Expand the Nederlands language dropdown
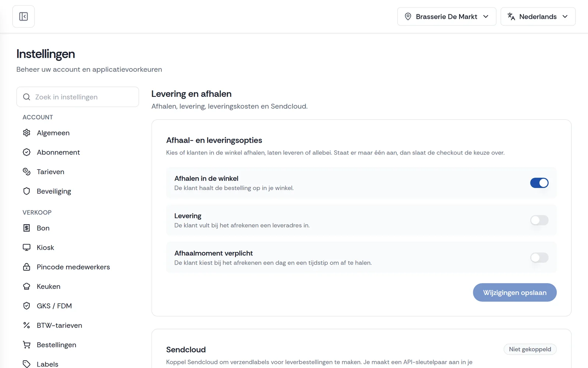 538,17
